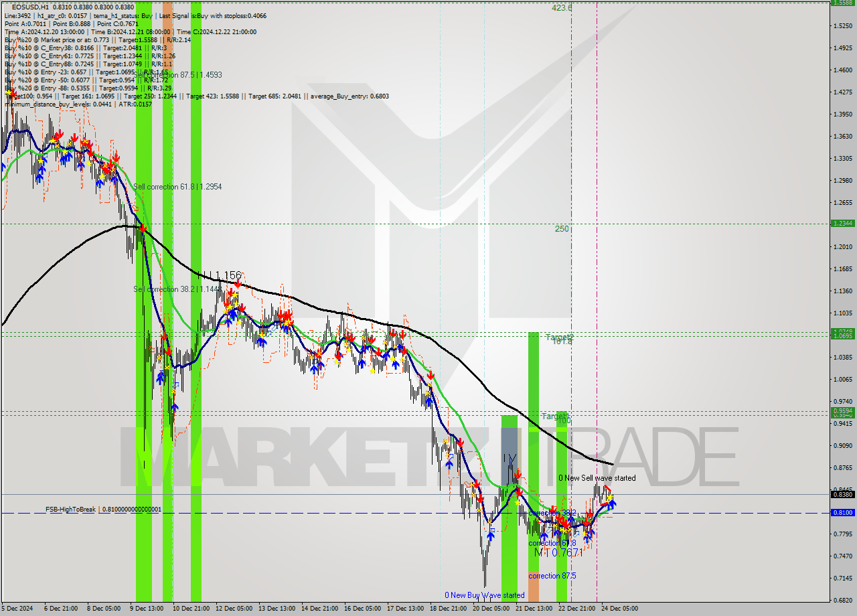Click the '10 Dec 21:00' date label
This screenshot has height=616, width=857.
(191, 609)
